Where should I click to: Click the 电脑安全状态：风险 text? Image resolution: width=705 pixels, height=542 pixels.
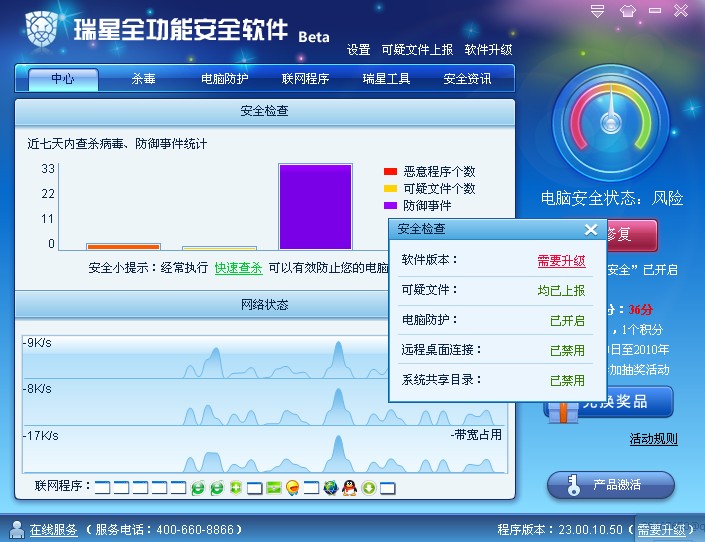tap(612, 198)
